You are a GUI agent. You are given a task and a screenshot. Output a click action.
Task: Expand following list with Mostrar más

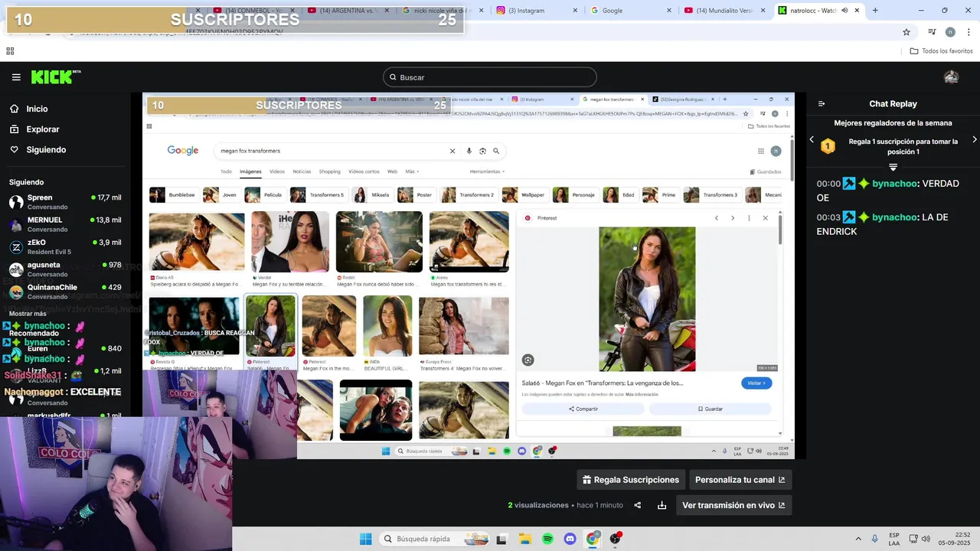click(x=28, y=314)
